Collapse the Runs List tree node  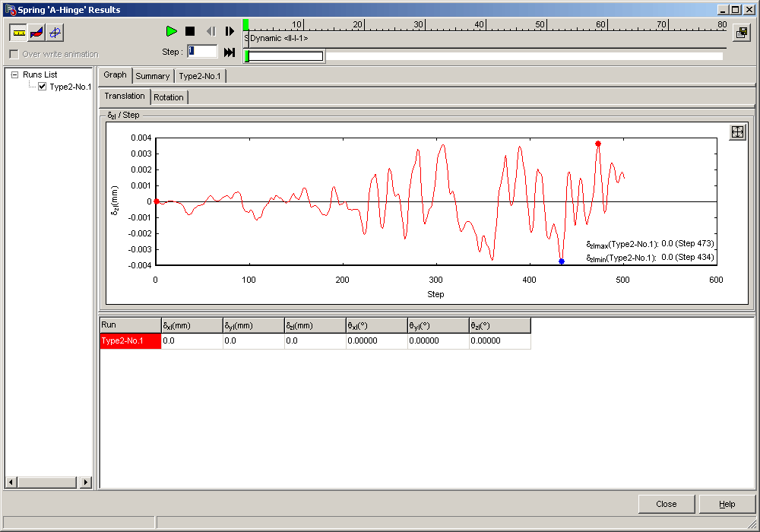pos(14,74)
